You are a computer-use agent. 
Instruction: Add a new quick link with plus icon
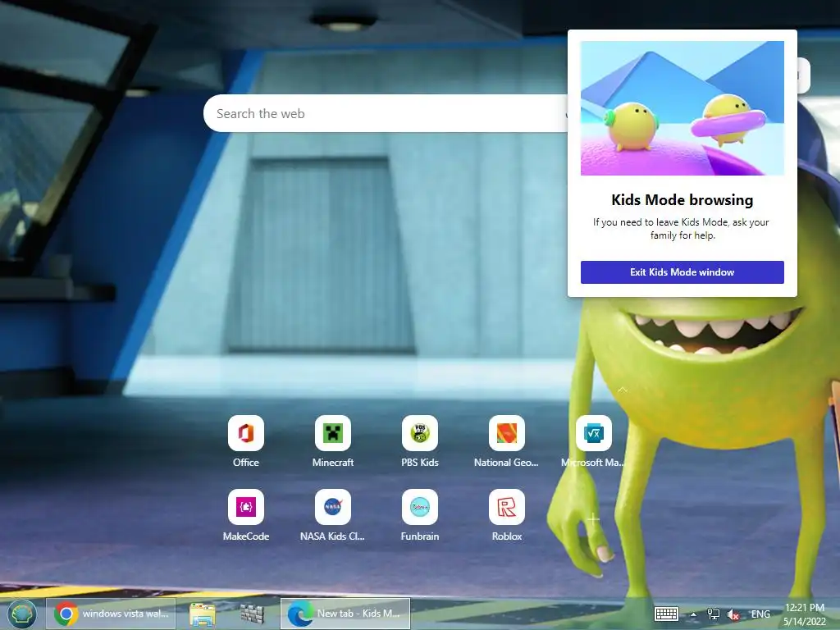(593, 518)
